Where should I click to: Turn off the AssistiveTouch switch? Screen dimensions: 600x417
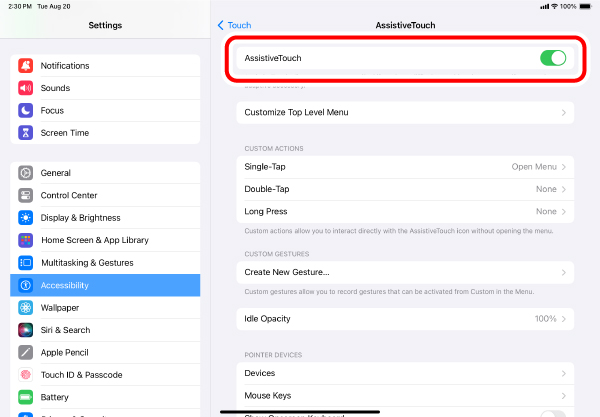[553, 58]
